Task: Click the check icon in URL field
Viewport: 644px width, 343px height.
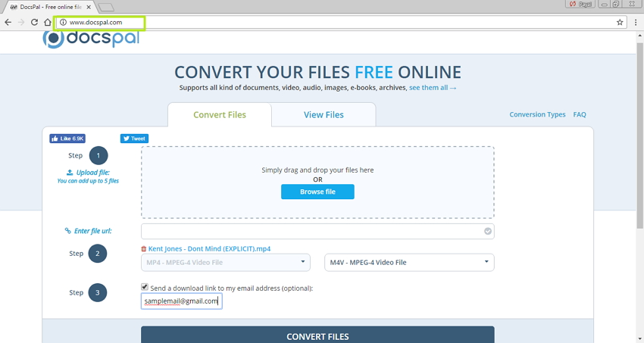Action: pyautogui.click(x=487, y=231)
